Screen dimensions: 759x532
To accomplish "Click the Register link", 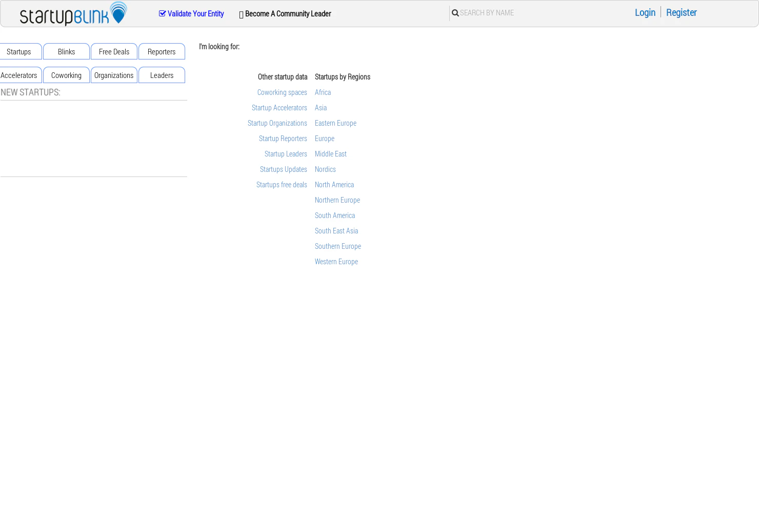I will tap(681, 12).
